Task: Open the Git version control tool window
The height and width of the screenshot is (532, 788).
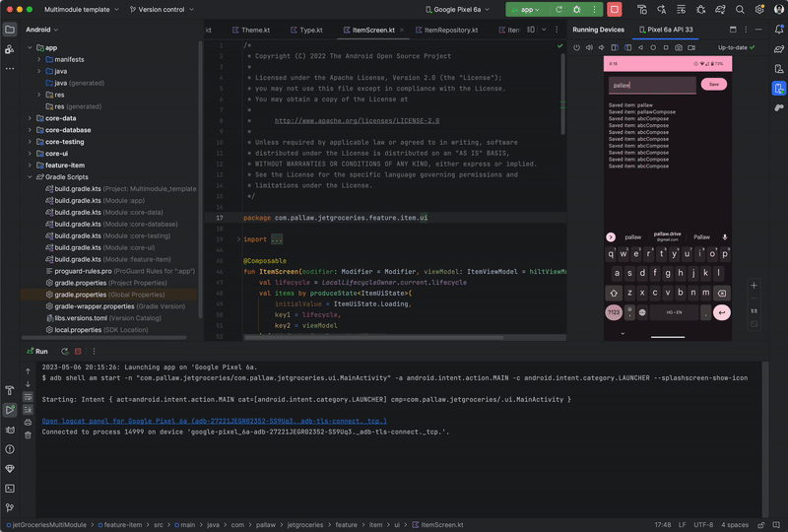Action: coord(10,508)
